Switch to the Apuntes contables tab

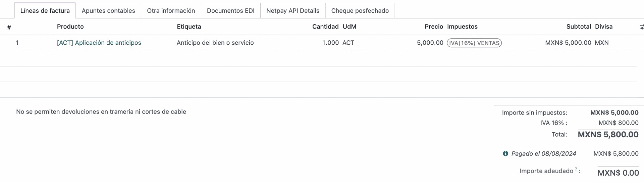pos(108,11)
